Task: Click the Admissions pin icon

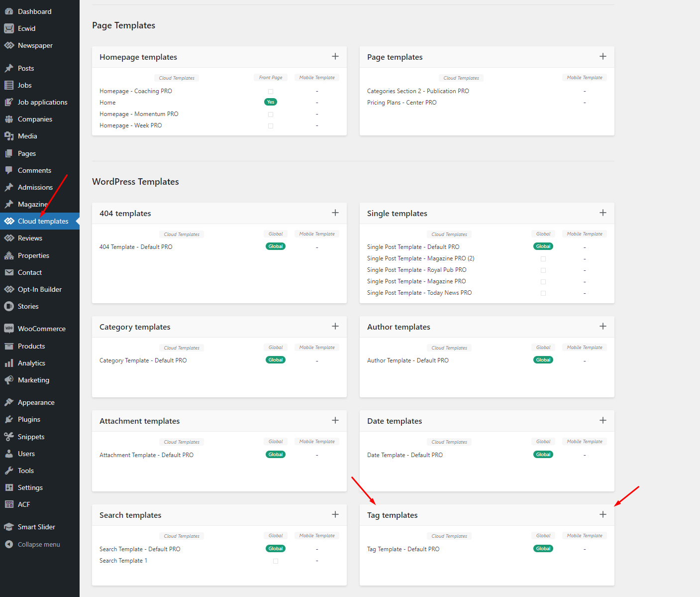Action: [x=9, y=187]
